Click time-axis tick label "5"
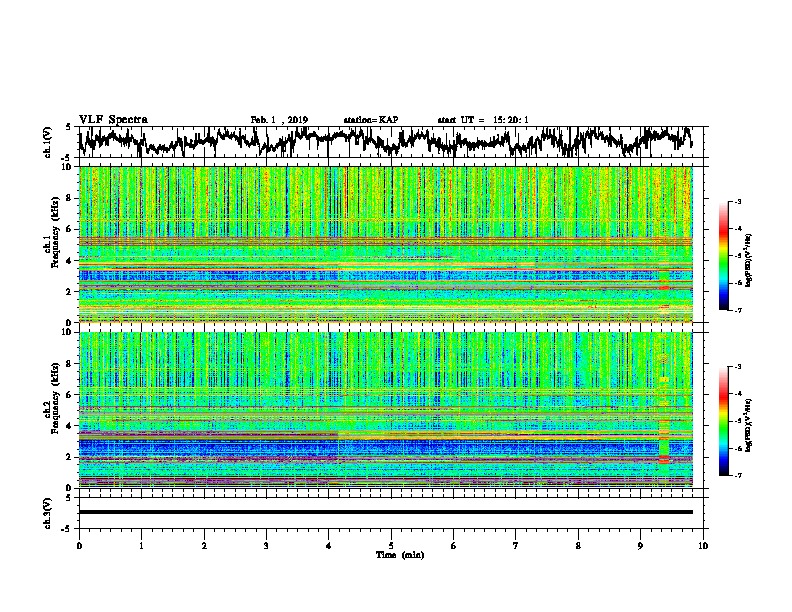Screen dimensions: 792x612 click(x=391, y=546)
